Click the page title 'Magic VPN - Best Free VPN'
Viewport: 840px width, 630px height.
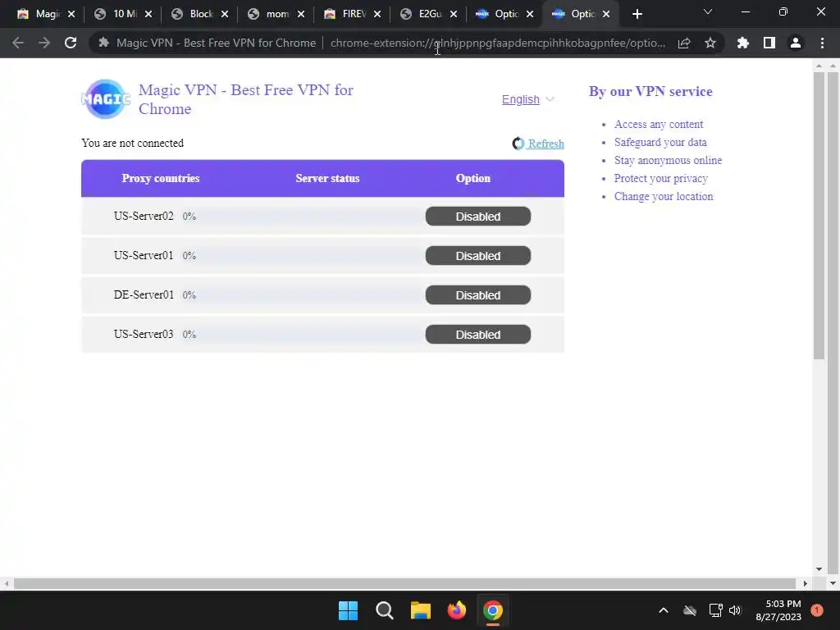[x=246, y=99]
